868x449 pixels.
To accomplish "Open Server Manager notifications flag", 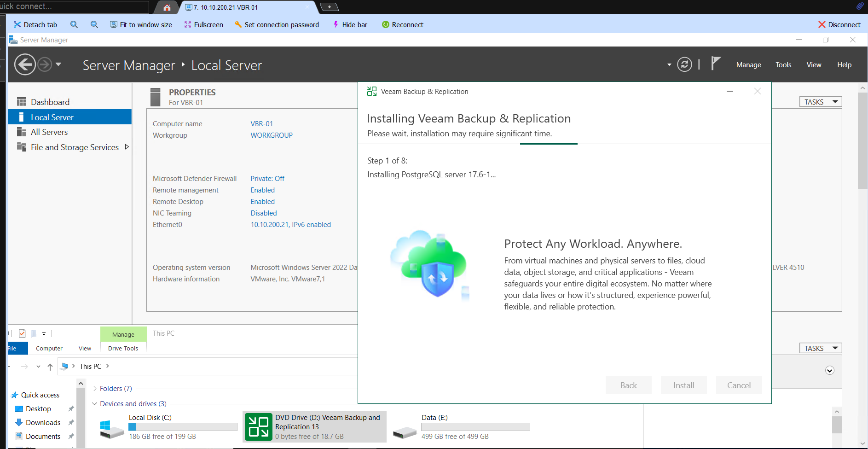I will pos(716,64).
